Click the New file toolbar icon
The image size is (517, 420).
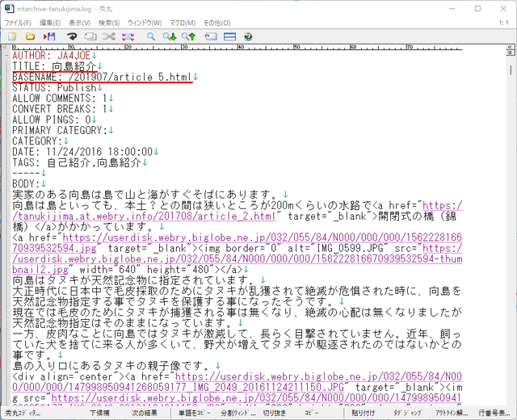(12, 36)
